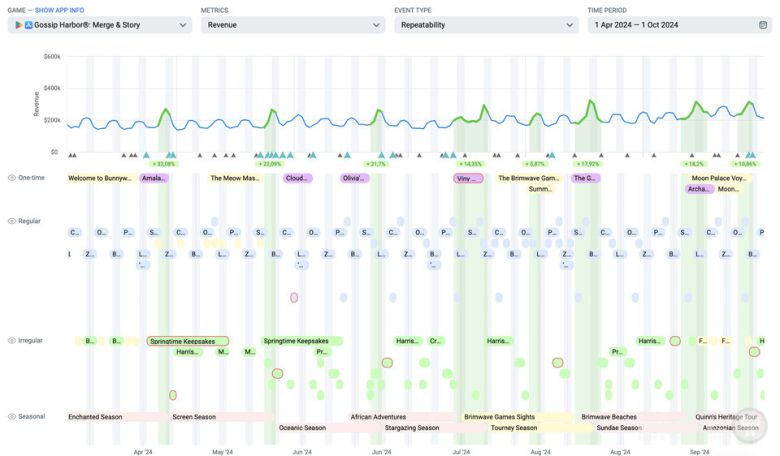Click the App Store icon beside game name
Screen dimensions: 780x456
[x=29, y=25]
